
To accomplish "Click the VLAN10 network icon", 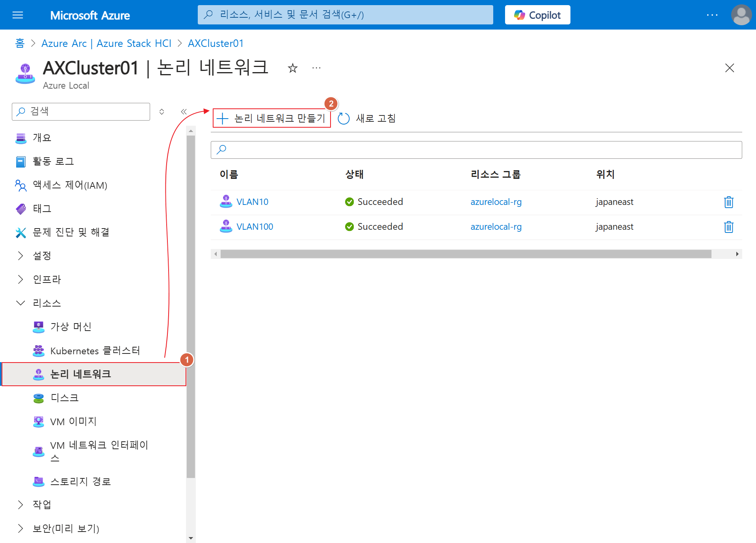I will [226, 201].
